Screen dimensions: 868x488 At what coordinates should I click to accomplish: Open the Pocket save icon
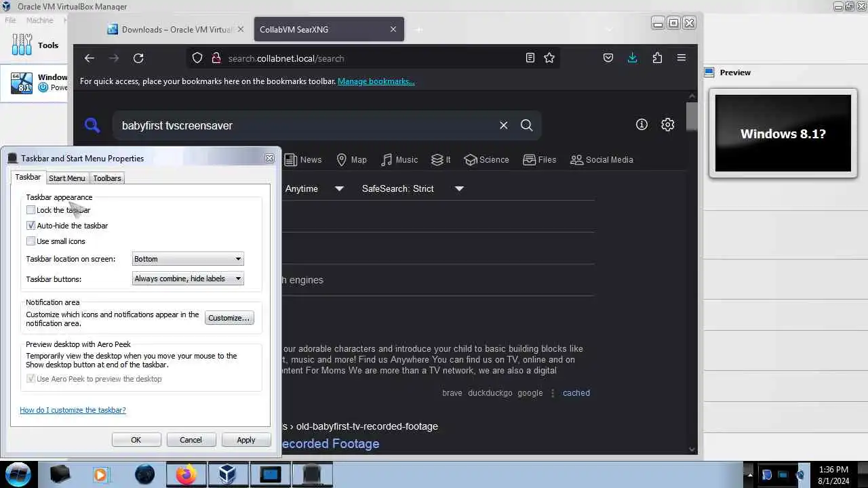click(608, 58)
